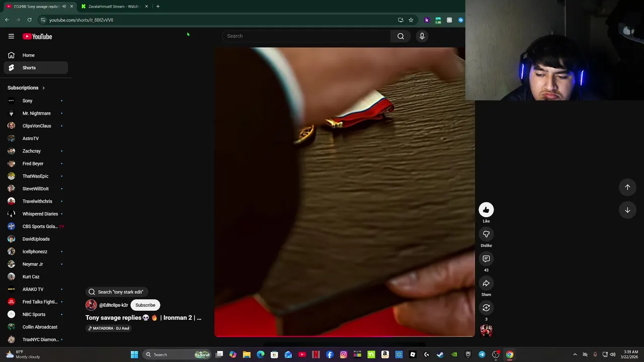Open ClipsVonClaus channel
This screenshot has width=644, height=362.
36,126
